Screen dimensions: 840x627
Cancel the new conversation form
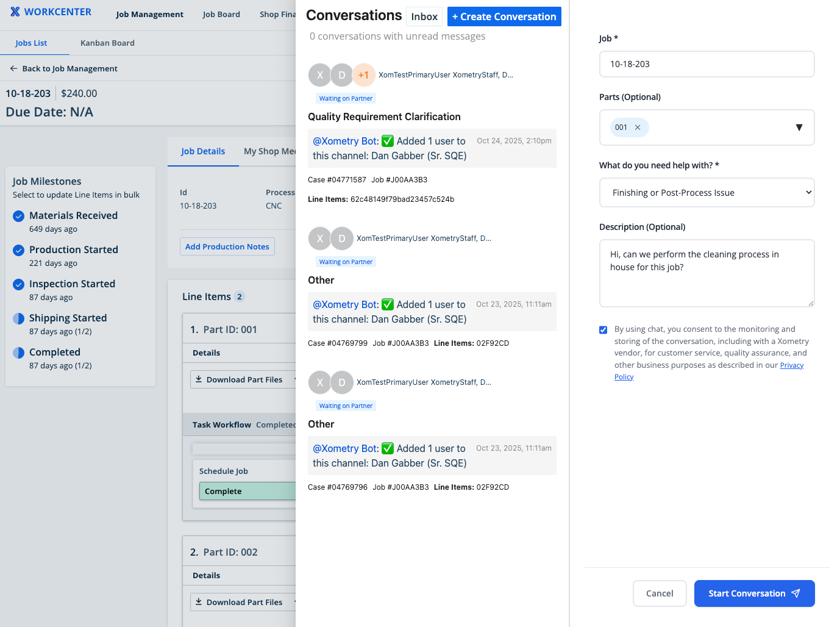pyautogui.click(x=660, y=593)
